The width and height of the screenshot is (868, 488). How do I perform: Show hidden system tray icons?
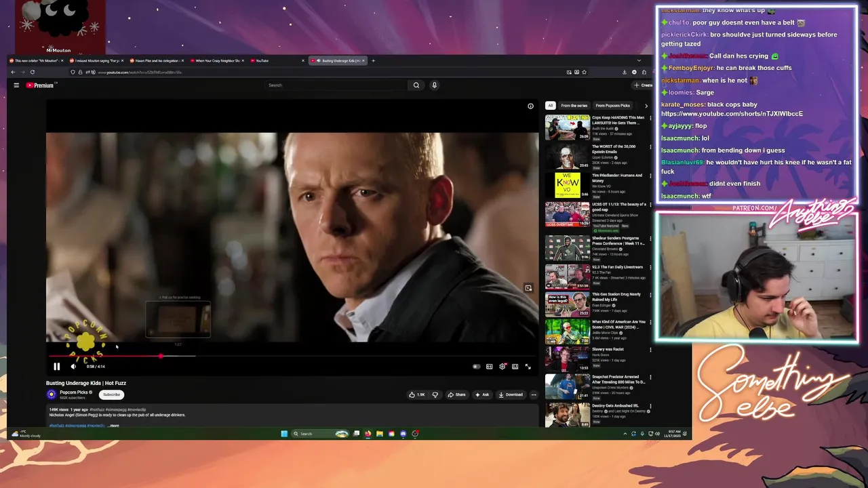[x=625, y=434]
